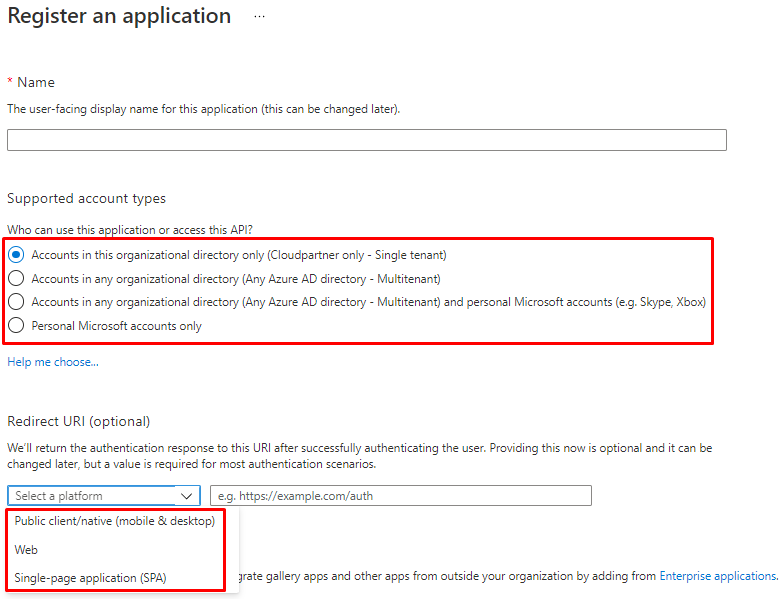Select Multitenant and personal Microsoft accounts radio
This screenshot has height=599, width=784.
tap(16, 302)
